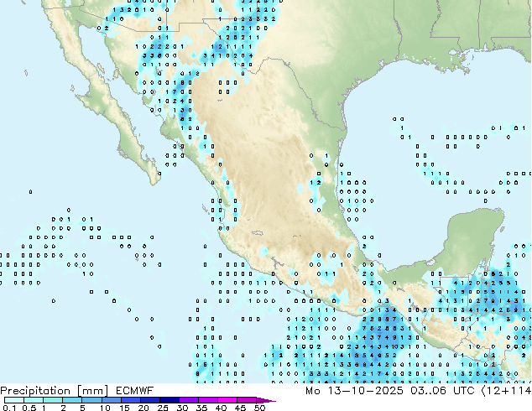Click the 'Mo' weekday abbreviation

point(312,391)
